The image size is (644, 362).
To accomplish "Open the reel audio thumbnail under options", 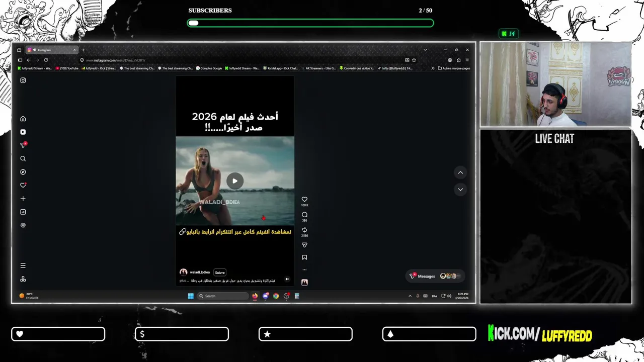I will [304, 282].
